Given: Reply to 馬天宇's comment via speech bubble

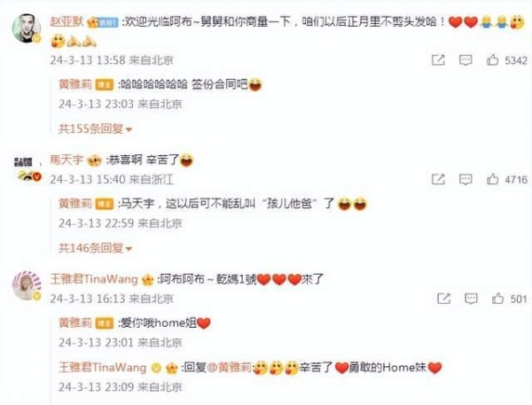Looking at the screenshot, I should pos(465,179).
